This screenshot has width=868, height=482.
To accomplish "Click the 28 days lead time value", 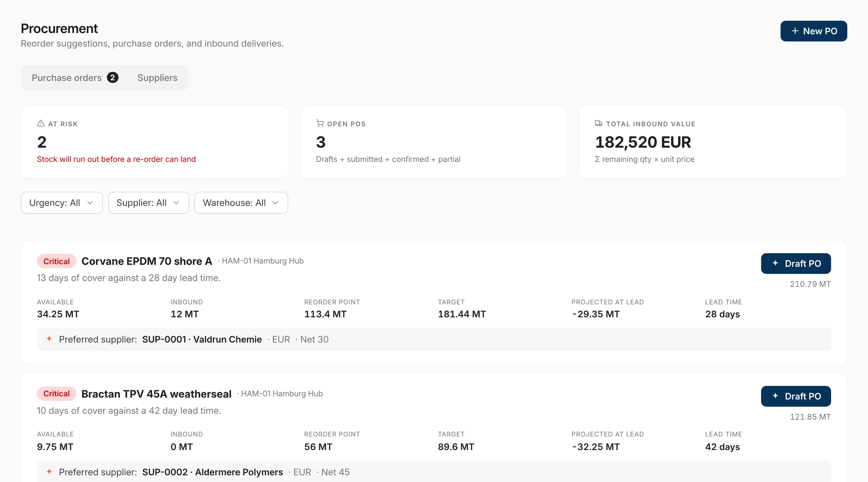I will 722,314.
